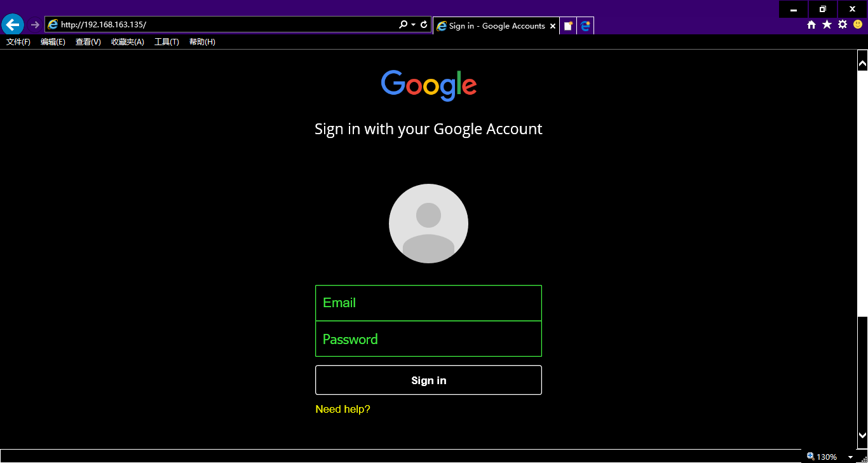This screenshot has width=868, height=463.
Task: Open Microsoft Edge tab button
Action: coord(585,26)
